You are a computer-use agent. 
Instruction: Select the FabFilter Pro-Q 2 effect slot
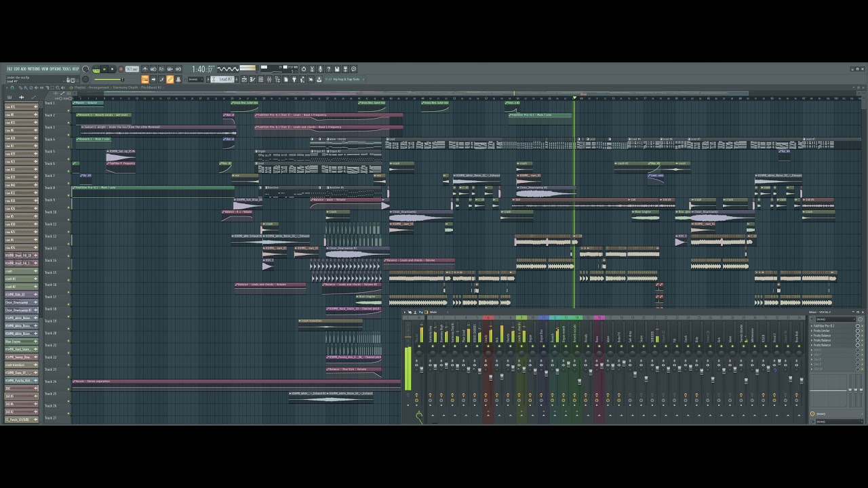coord(824,326)
